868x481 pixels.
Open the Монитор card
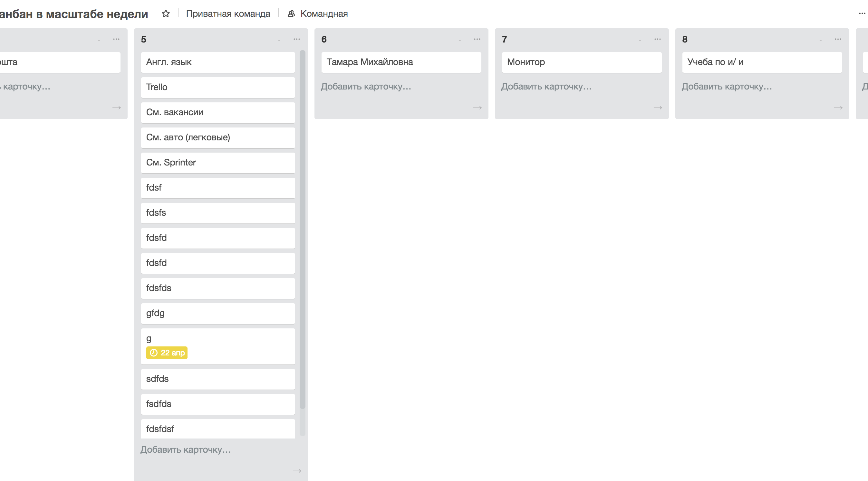582,62
